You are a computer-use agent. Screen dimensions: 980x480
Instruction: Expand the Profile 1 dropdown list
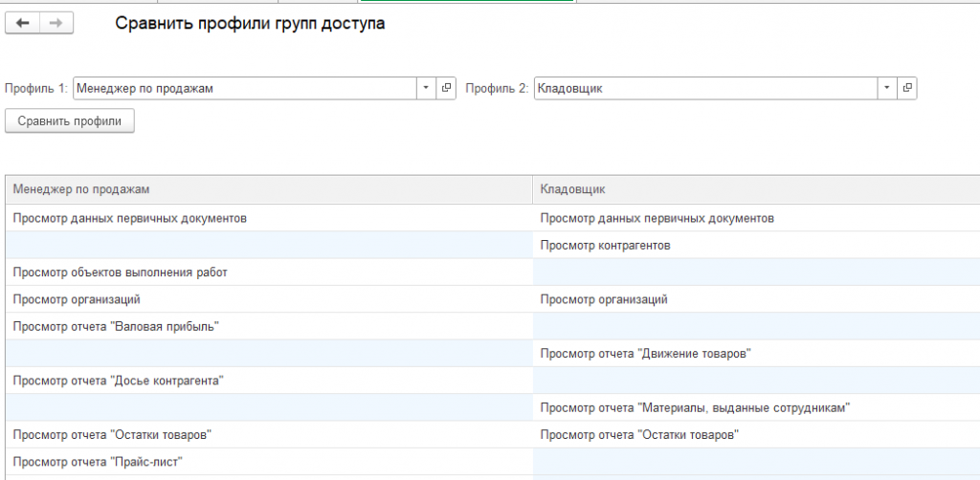tap(426, 88)
